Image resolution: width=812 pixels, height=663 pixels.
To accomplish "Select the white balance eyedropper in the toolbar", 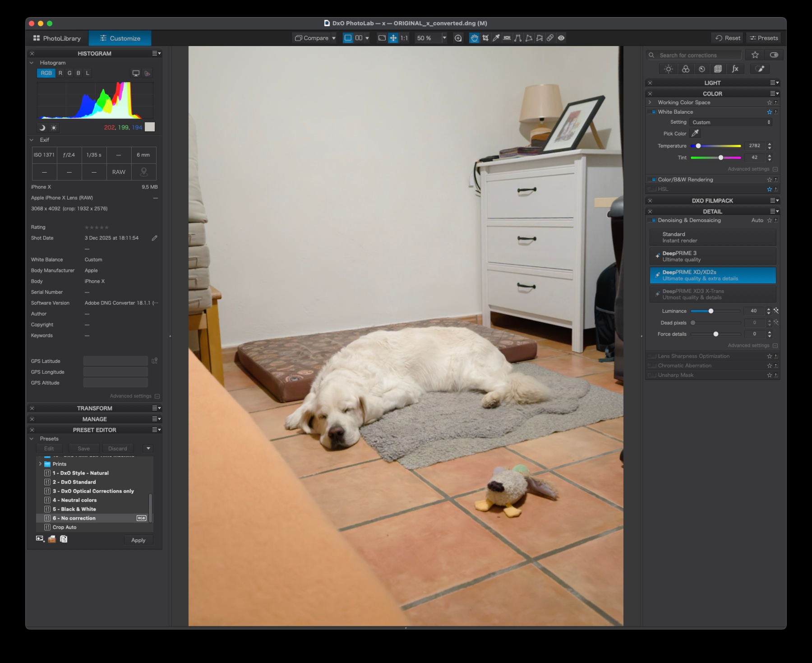I will coord(495,38).
